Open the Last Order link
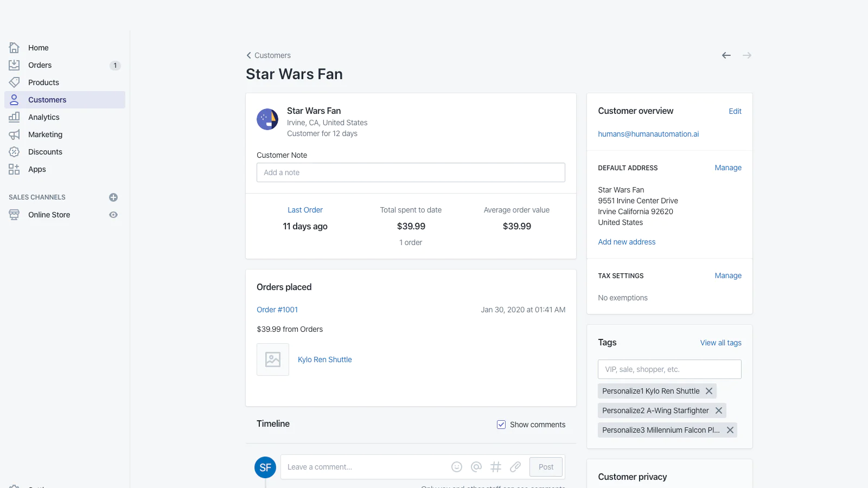 click(305, 210)
